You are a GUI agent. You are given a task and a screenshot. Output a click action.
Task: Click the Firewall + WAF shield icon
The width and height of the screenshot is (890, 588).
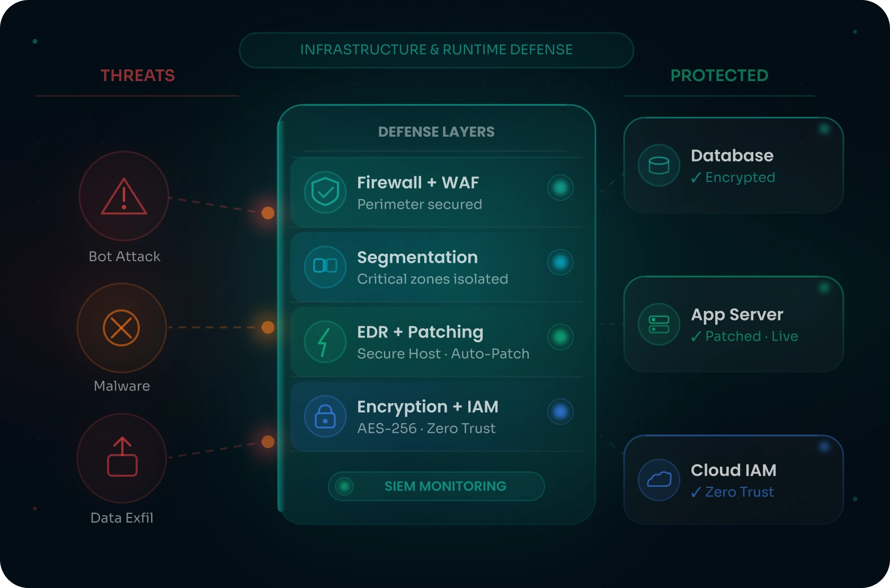tap(325, 192)
